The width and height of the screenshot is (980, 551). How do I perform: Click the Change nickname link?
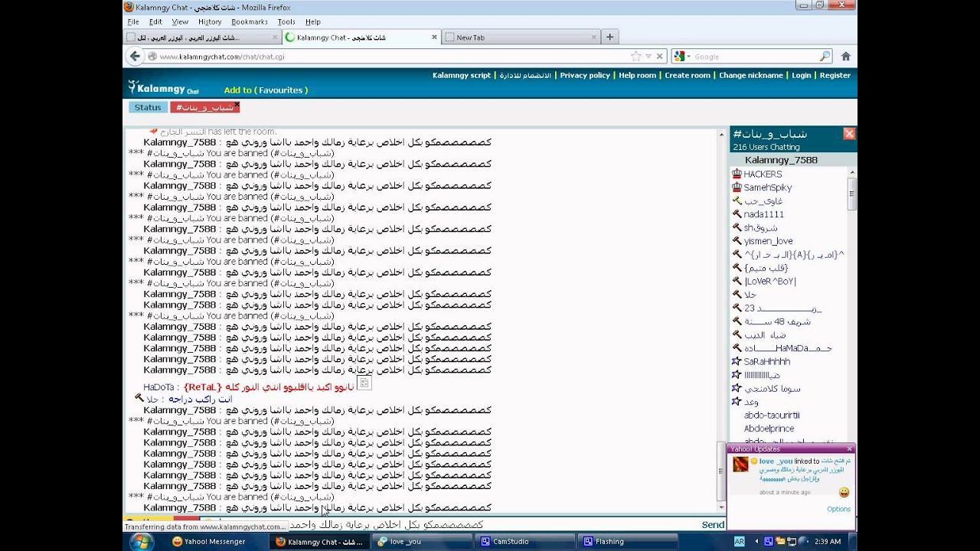click(x=751, y=75)
